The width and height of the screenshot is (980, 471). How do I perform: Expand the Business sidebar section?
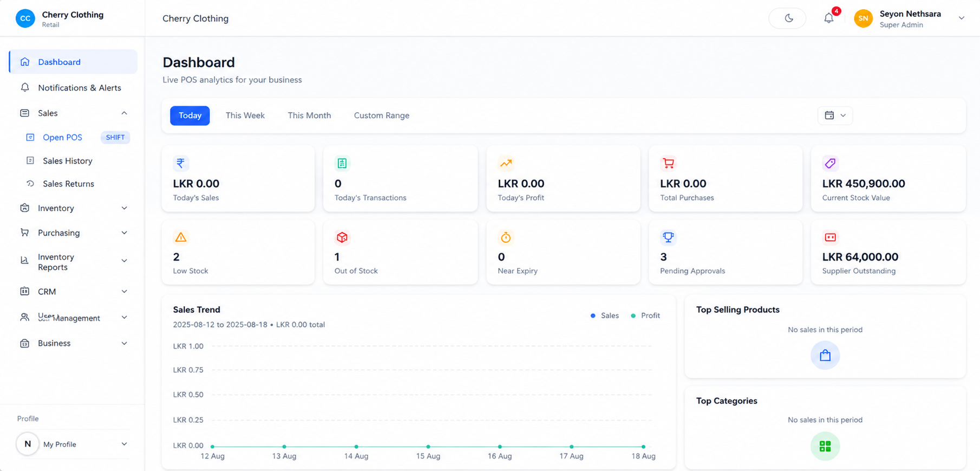(x=73, y=343)
